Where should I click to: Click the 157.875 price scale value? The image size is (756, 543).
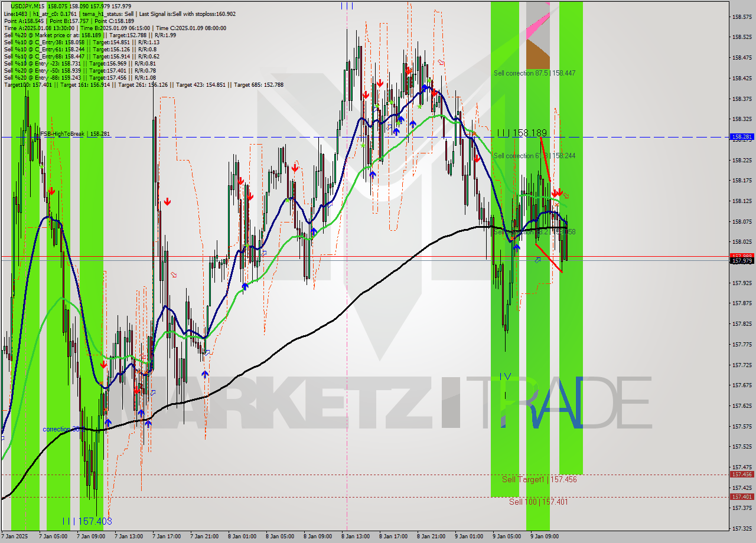tap(742, 303)
